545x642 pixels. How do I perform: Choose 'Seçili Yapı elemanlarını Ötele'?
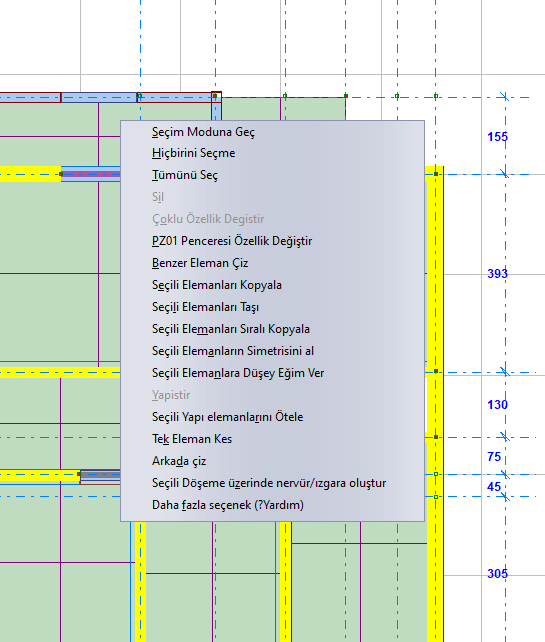272,417
